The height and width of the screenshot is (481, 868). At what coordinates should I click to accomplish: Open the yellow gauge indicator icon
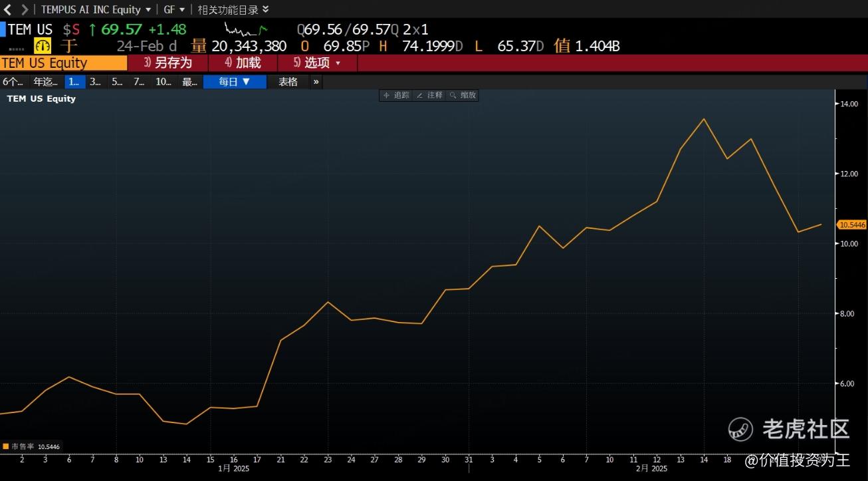[x=43, y=46]
